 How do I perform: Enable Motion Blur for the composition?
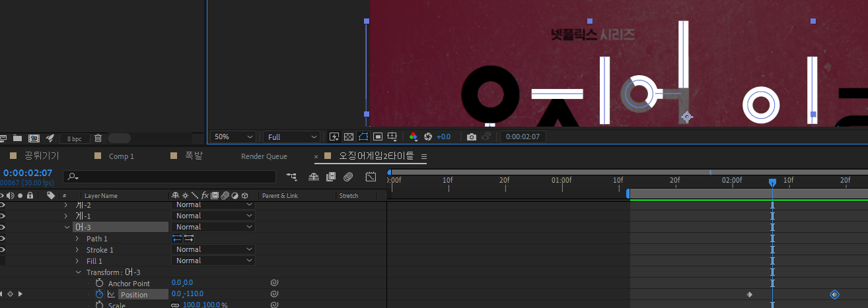(349, 177)
